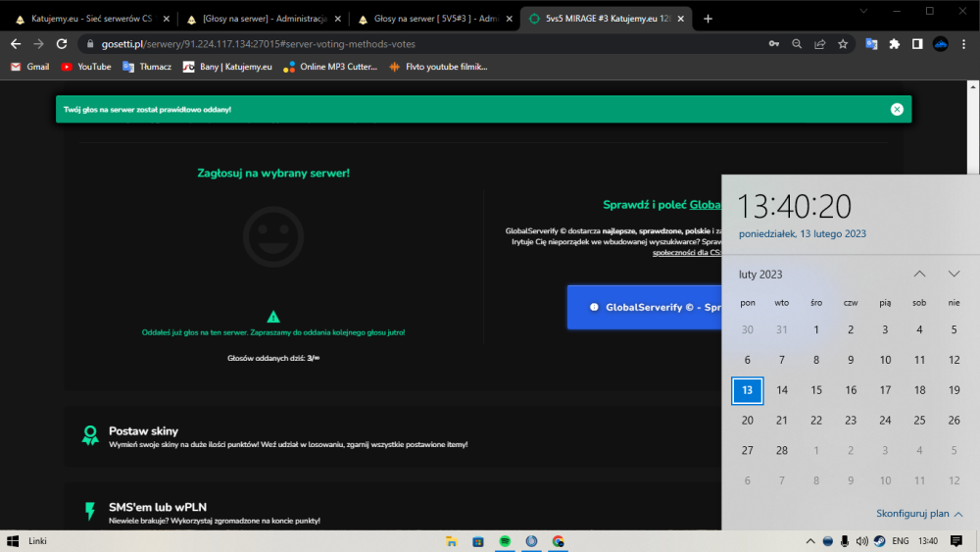Switch to the [Głosy na serwer] - Administracja tab
Viewport: 980px width, 552px height.
point(263,19)
